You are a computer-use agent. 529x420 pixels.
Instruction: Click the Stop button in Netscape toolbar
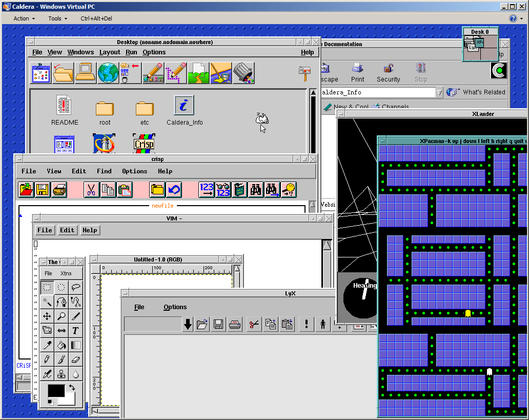pos(421,73)
